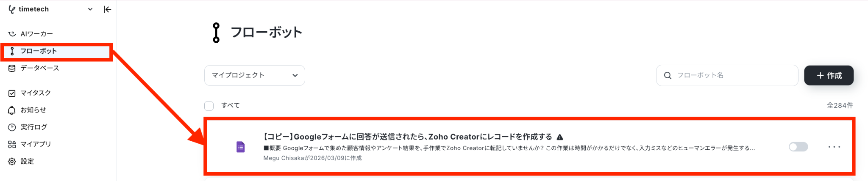Screen dimensions: 868x181
Task: Open マイタスク in the sidebar
Action: pos(57,93)
